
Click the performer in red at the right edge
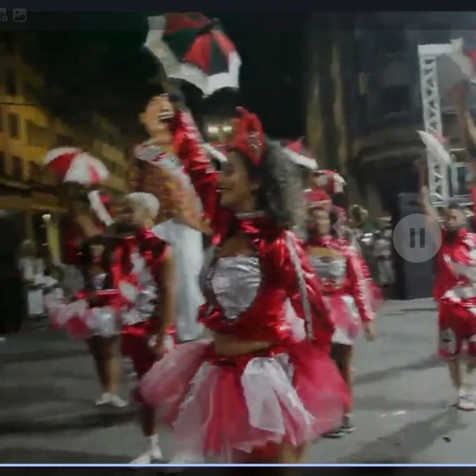click(456, 288)
